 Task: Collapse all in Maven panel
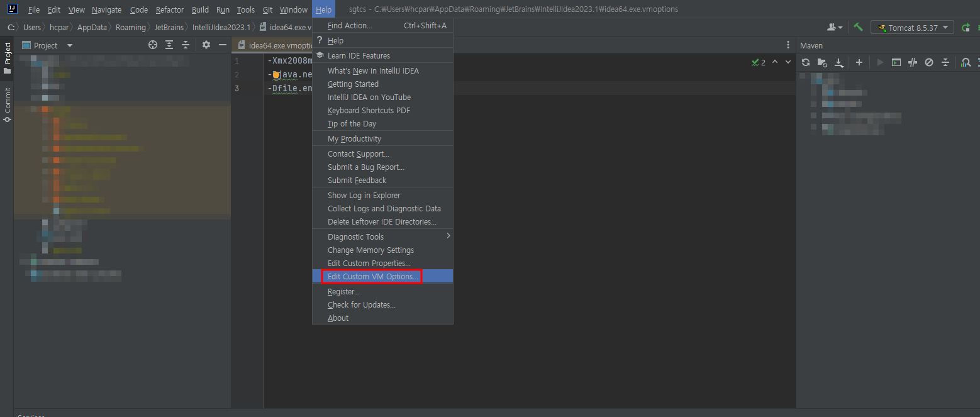[x=945, y=62]
